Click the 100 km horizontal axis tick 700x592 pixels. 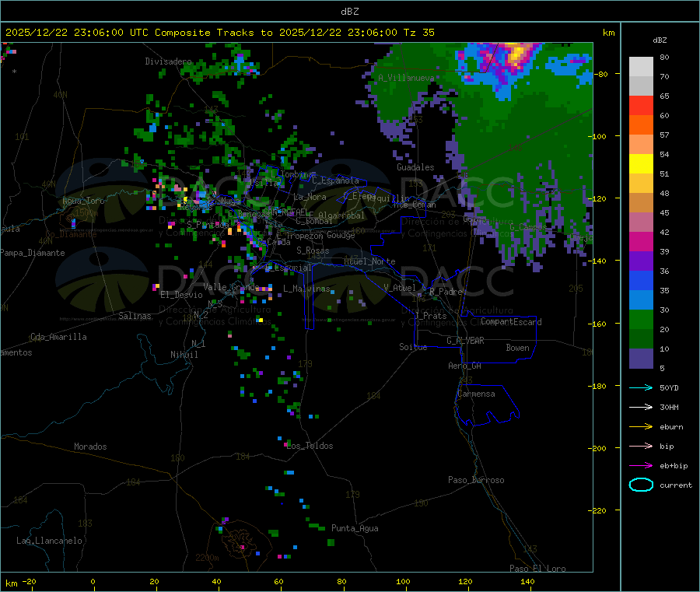(403, 581)
